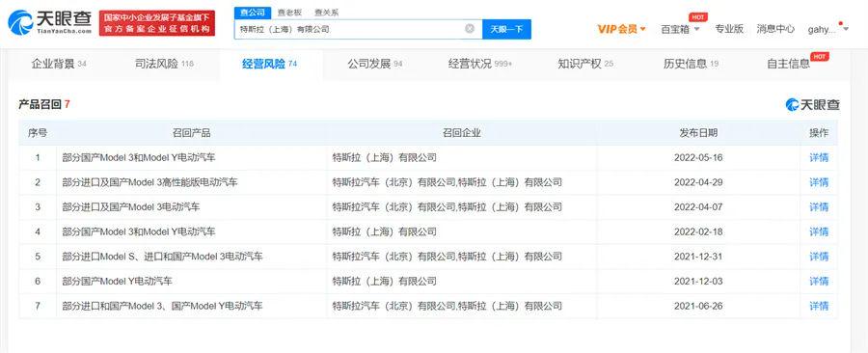Screen dimensions: 868x353
Task: Open the 公司发展 tab
Action: coord(375,64)
